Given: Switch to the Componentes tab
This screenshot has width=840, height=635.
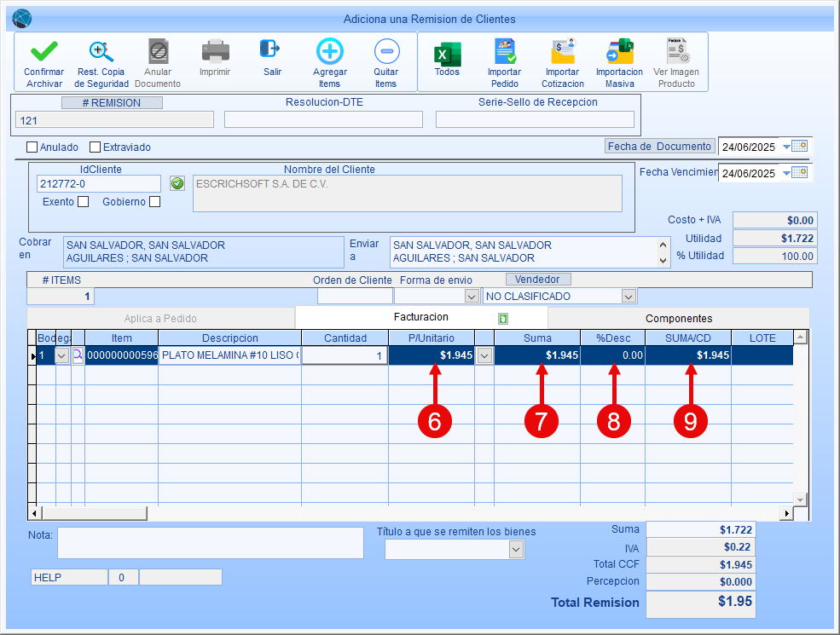Looking at the screenshot, I should click(x=678, y=318).
